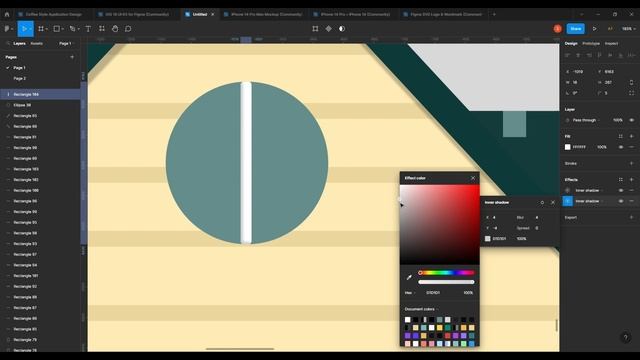
Task: Add a new fill with plus icon
Action: (631, 136)
